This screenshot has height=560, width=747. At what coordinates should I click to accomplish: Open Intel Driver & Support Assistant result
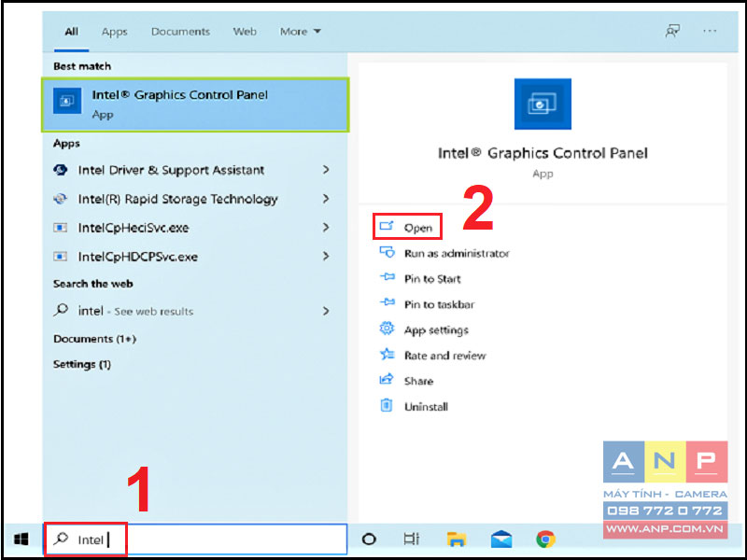point(171,170)
